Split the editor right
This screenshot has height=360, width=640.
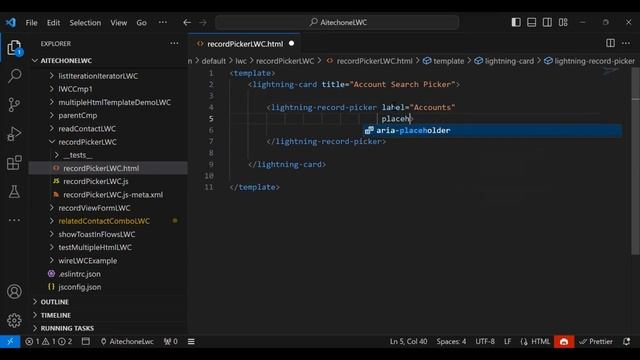pyautogui.click(x=610, y=43)
